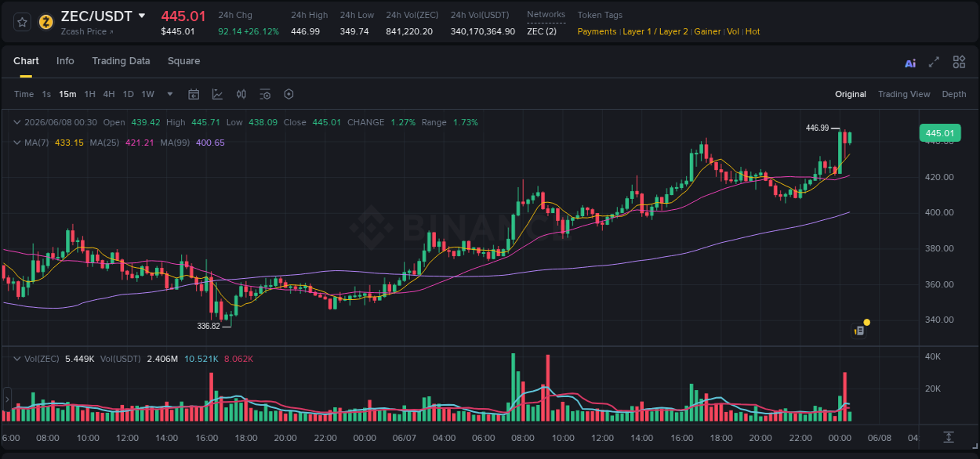Click the Range value 1.73%
The image size is (980, 459).
pyautogui.click(x=466, y=122)
